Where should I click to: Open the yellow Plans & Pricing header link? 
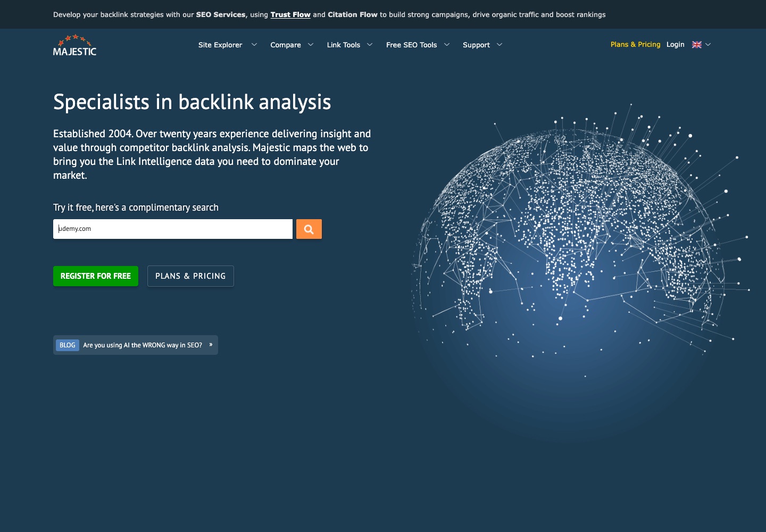click(635, 45)
